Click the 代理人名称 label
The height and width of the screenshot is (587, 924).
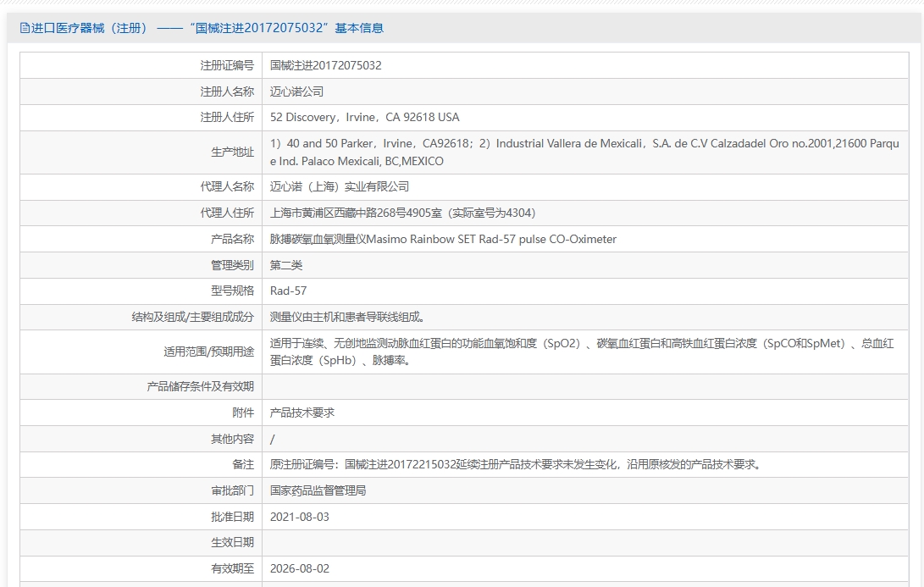pos(227,186)
